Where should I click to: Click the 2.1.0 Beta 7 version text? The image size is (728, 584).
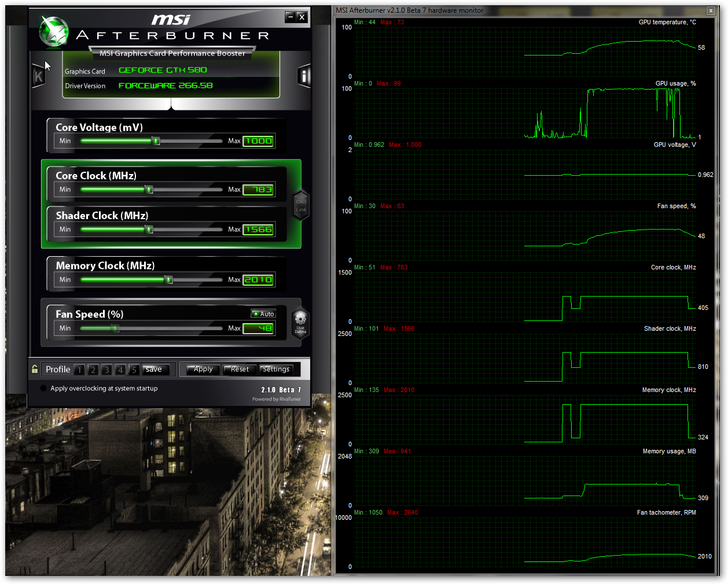tap(281, 390)
